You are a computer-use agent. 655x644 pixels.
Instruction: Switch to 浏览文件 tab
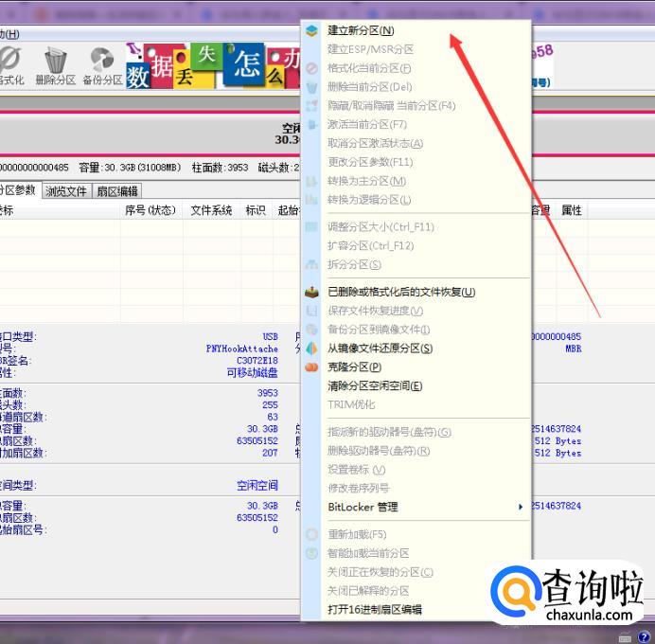point(66,191)
